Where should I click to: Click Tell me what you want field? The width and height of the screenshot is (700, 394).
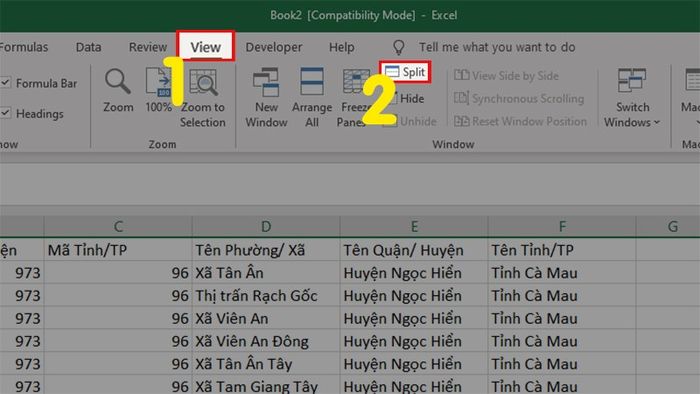[x=497, y=47]
